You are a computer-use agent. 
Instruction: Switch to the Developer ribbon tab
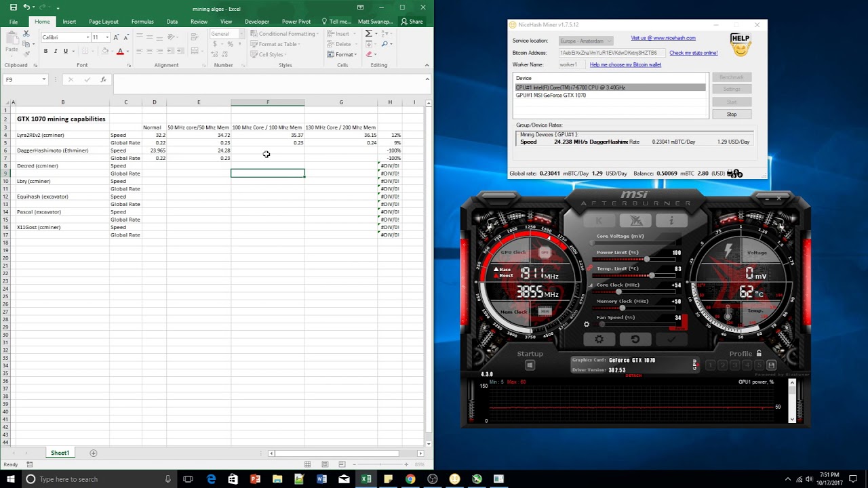coord(257,22)
